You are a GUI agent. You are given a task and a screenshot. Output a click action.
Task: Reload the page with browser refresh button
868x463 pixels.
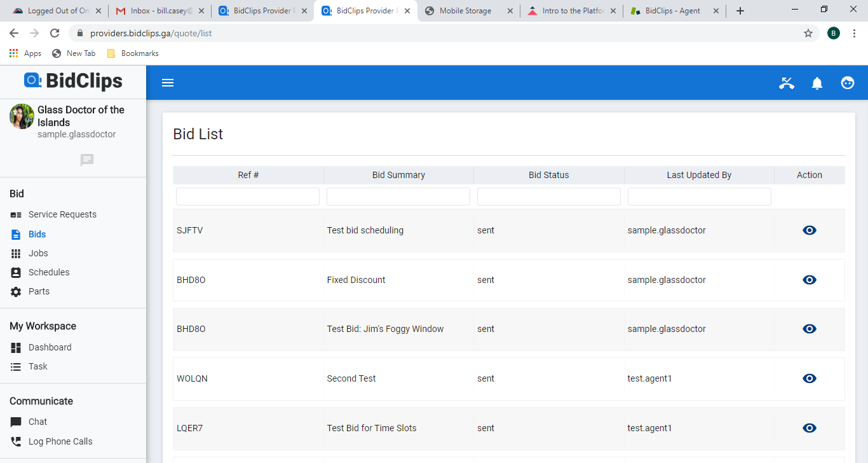click(55, 33)
